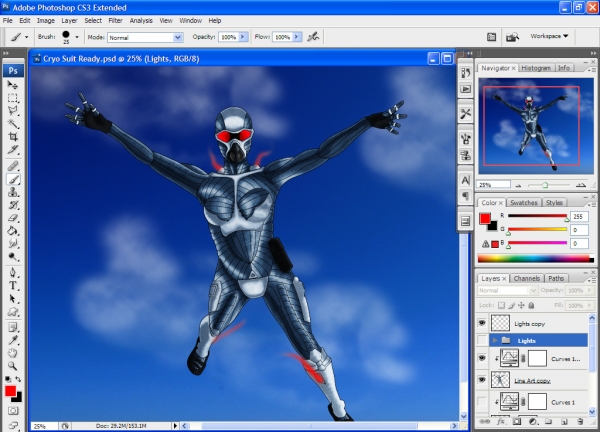Select the Crop tool
This screenshot has height=432, width=600.
[13, 137]
